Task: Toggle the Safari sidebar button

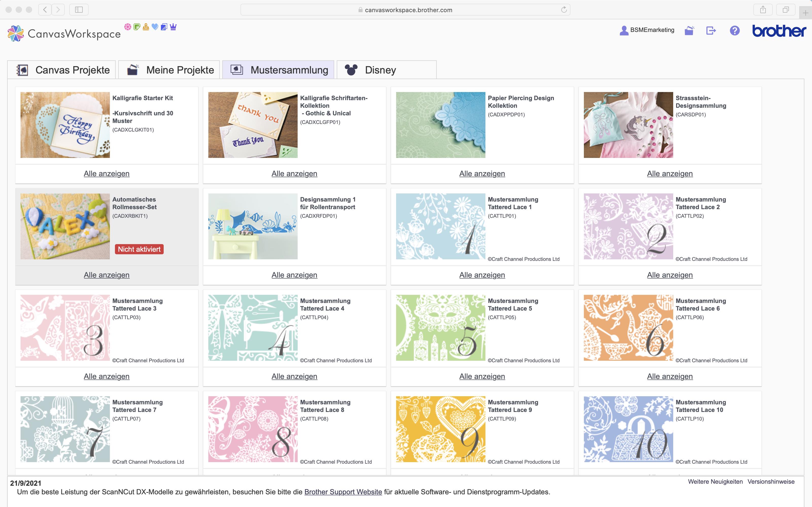Action: point(79,10)
